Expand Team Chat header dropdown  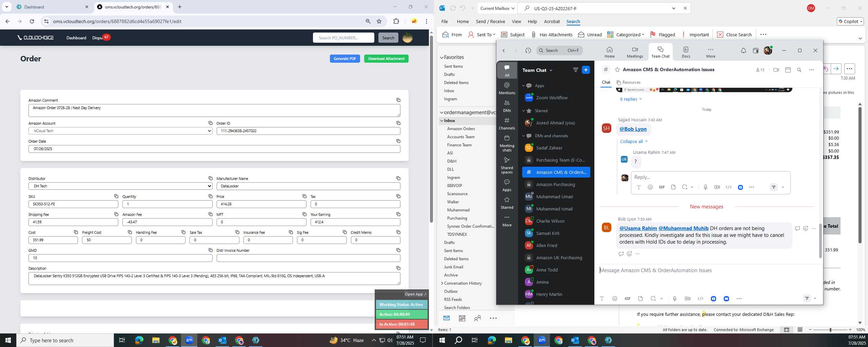tap(551, 70)
